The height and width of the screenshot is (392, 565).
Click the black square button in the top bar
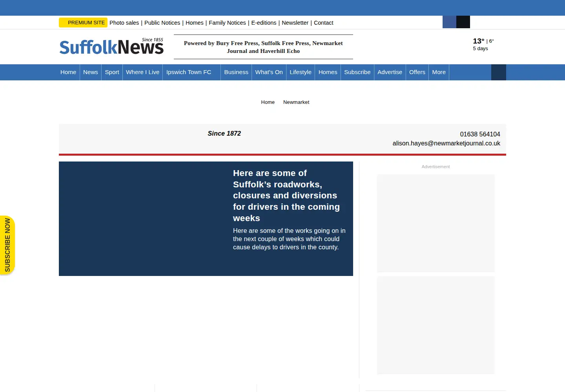point(463,22)
